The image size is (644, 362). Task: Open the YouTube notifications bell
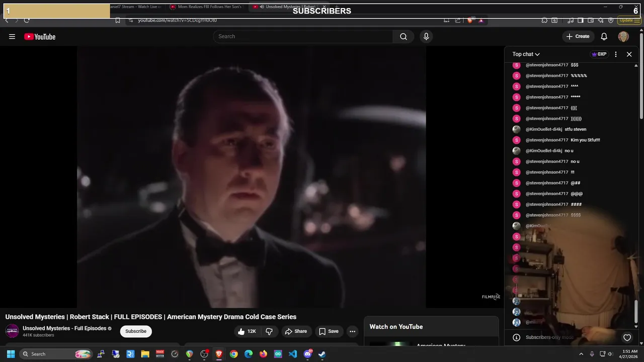click(x=604, y=36)
